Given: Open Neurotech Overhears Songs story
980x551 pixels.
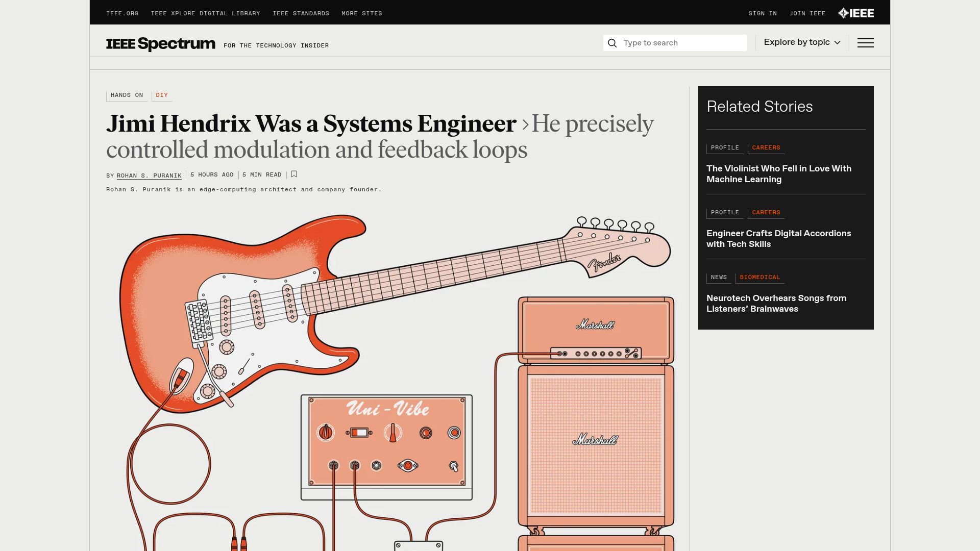Looking at the screenshot, I should 776,304.
